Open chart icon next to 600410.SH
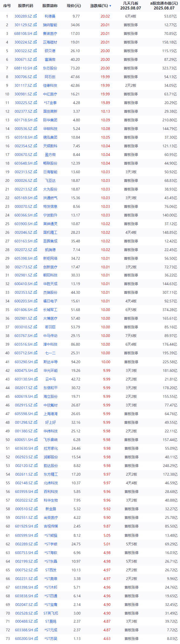The image size is (180, 644). [35, 284]
